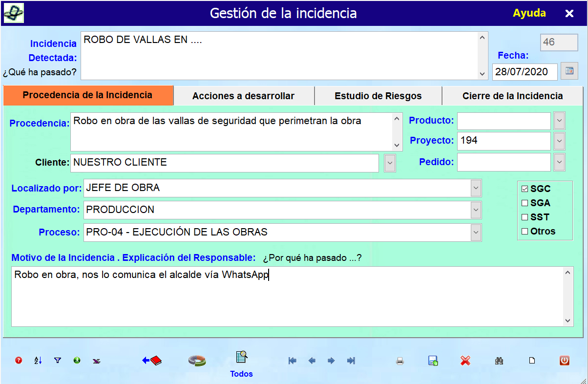
Task: Print the incident with printer icon
Action: point(400,361)
